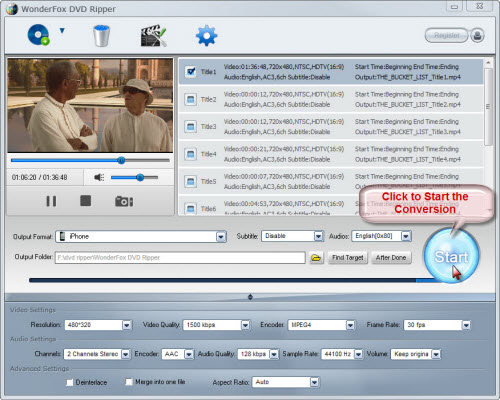Click the Output Folder path field
Image resolution: width=500 pixels, height=400 pixels.
180,257
